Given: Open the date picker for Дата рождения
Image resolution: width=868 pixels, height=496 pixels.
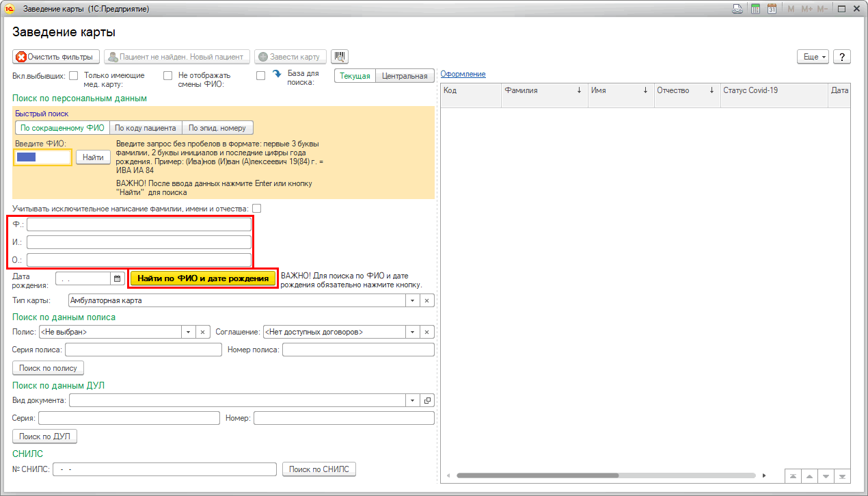Looking at the screenshot, I should [117, 278].
